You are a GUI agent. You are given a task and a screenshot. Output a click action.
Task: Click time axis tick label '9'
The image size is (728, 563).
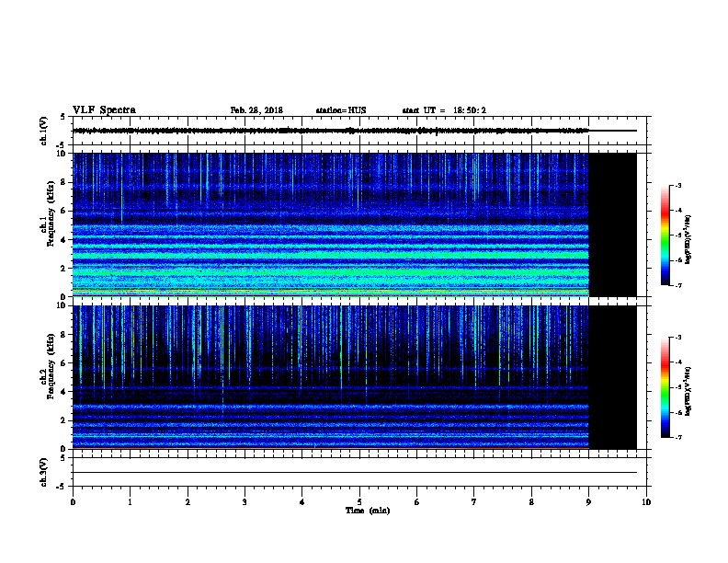[x=588, y=502]
